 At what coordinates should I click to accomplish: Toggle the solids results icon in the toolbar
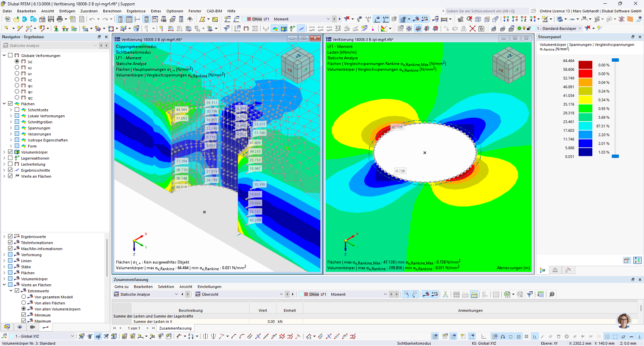284,28
